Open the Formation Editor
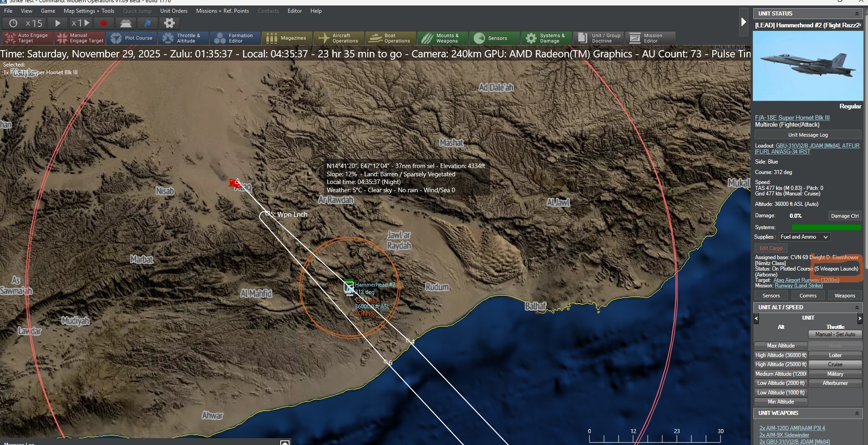Screen dimensions: 868x445 [235, 38]
